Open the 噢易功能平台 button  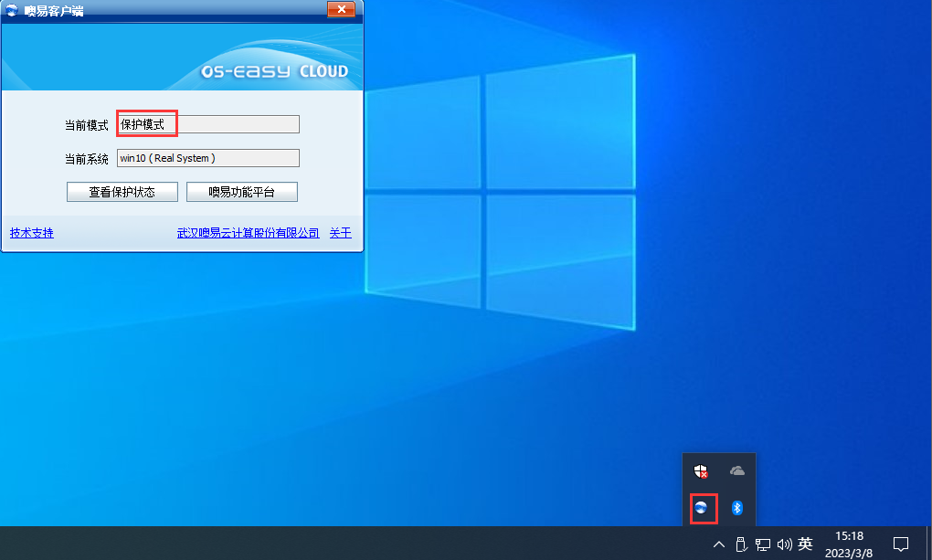tap(242, 192)
